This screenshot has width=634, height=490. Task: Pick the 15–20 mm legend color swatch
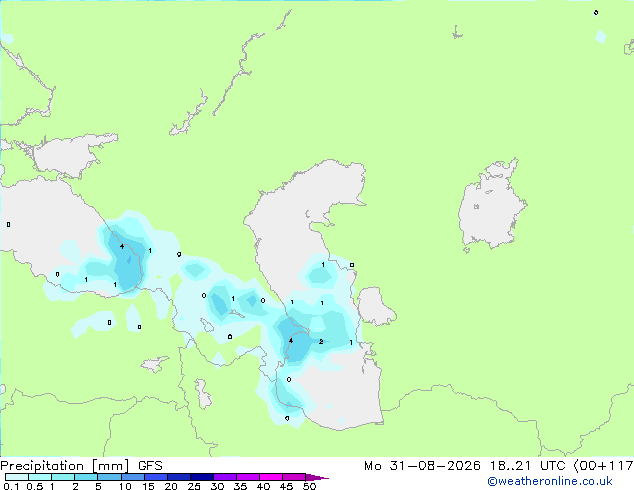[155, 477]
